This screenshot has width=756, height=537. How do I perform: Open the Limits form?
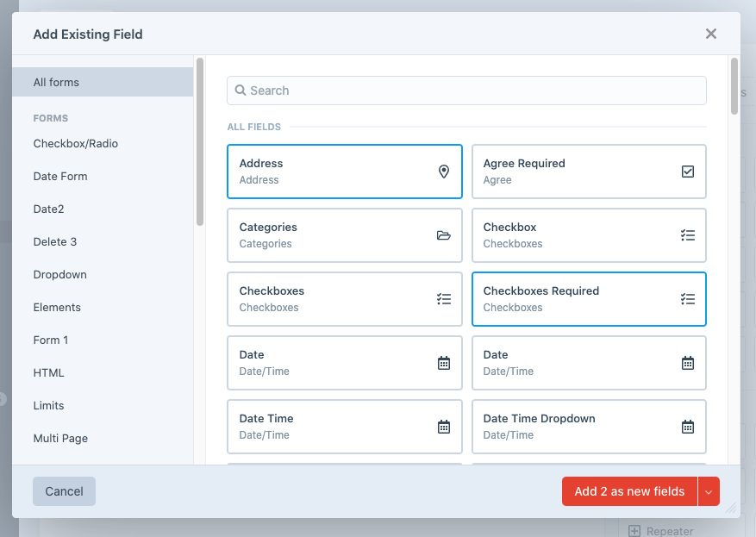(48, 406)
